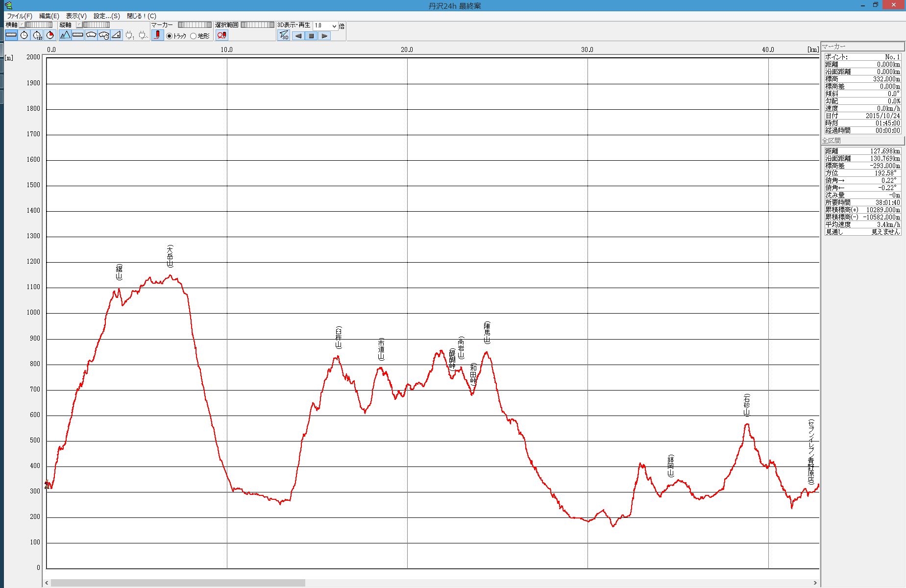Click the マーカー slider

(195, 24)
